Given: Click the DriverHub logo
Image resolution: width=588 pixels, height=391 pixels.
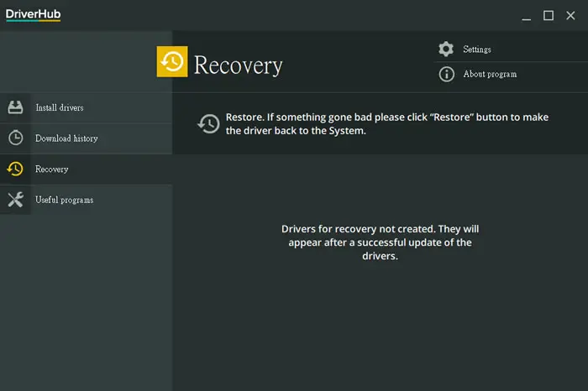Looking at the screenshot, I should pos(33,14).
